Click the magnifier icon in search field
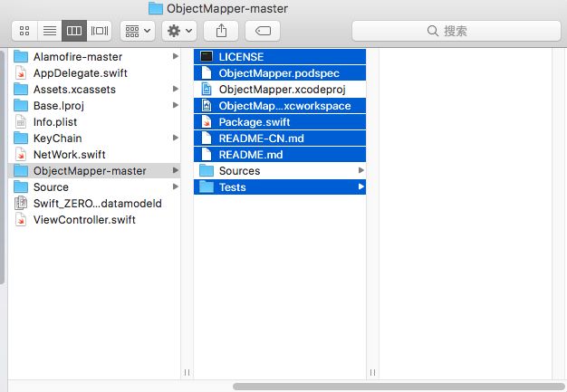 point(432,31)
